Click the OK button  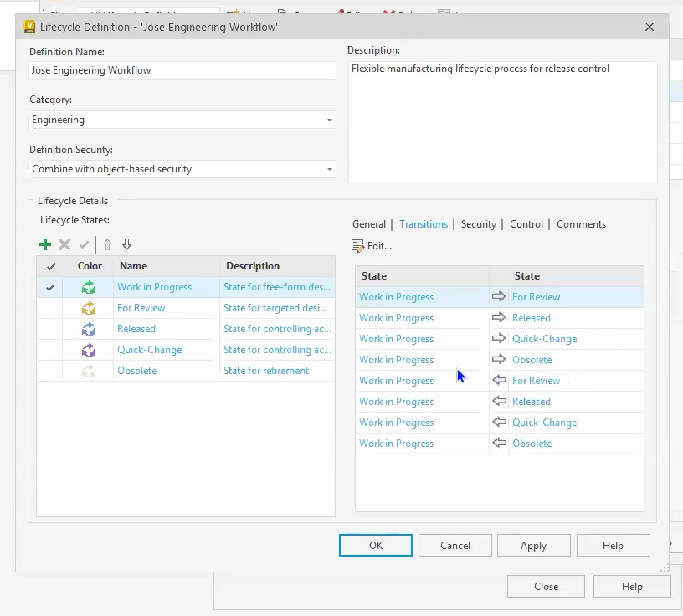click(376, 546)
